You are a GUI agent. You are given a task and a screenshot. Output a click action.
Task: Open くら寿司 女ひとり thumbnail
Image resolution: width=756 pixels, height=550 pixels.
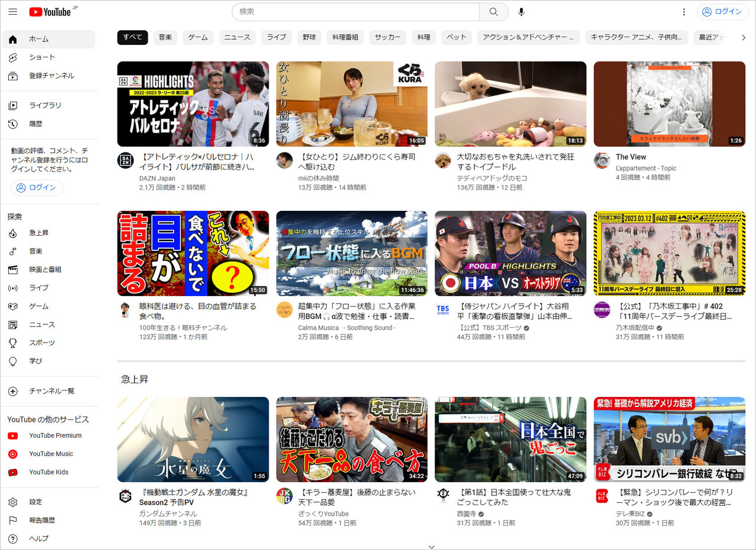click(351, 104)
